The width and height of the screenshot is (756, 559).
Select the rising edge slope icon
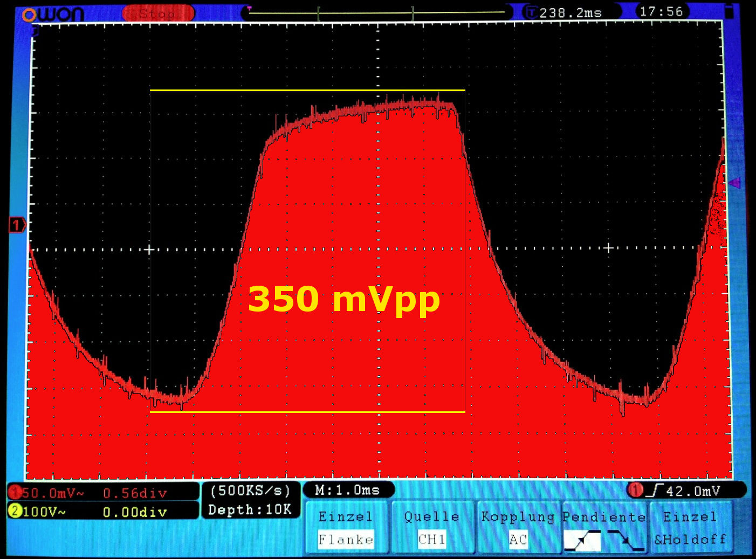pyautogui.click(x=582, y=540)
